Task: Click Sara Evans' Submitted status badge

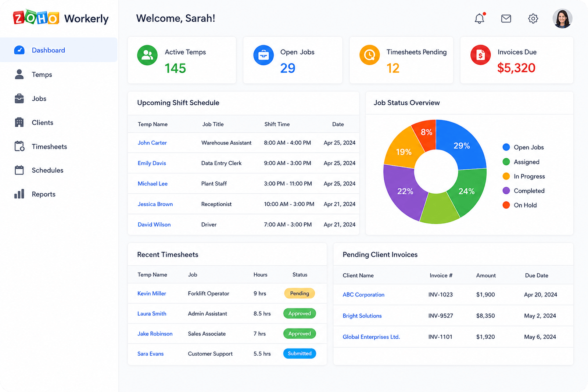Action: pyautogui.click(x=300, y=353)
